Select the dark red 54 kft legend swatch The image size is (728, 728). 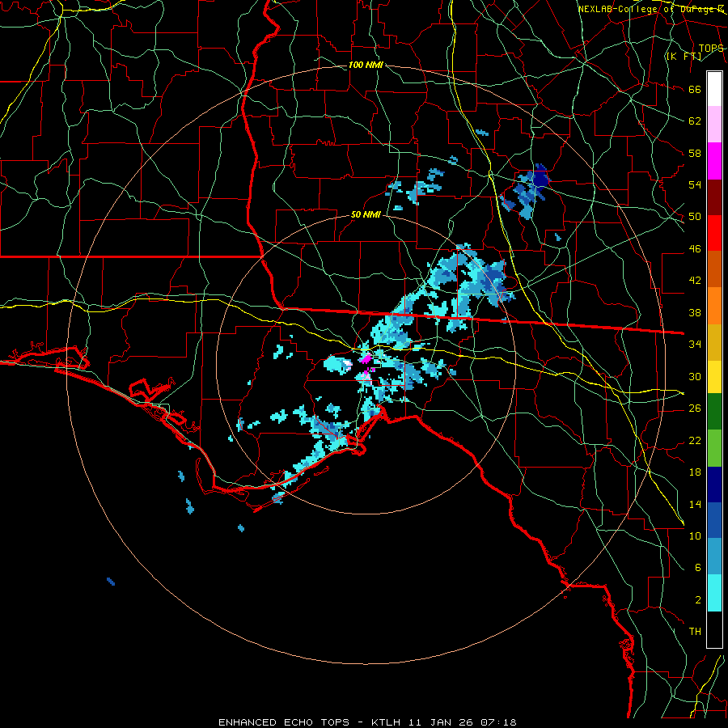point(714,197)
